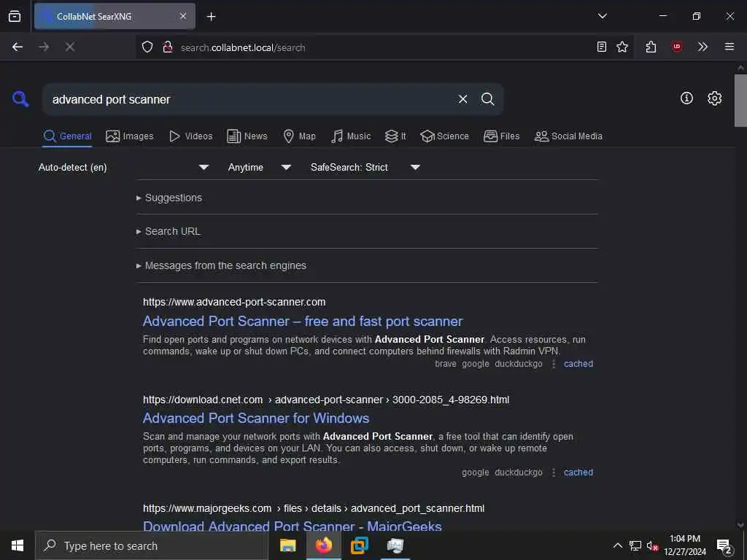The height and width of the screenshot is (560, 747).
Task: Expand the Search URL section
Action: tap(169, 231)
